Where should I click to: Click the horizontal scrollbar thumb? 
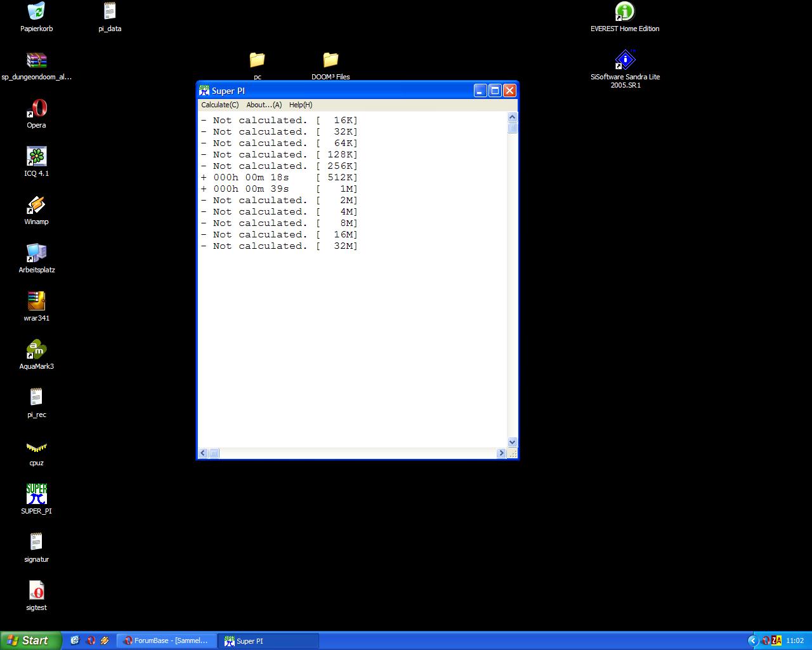tap(214, 453)
